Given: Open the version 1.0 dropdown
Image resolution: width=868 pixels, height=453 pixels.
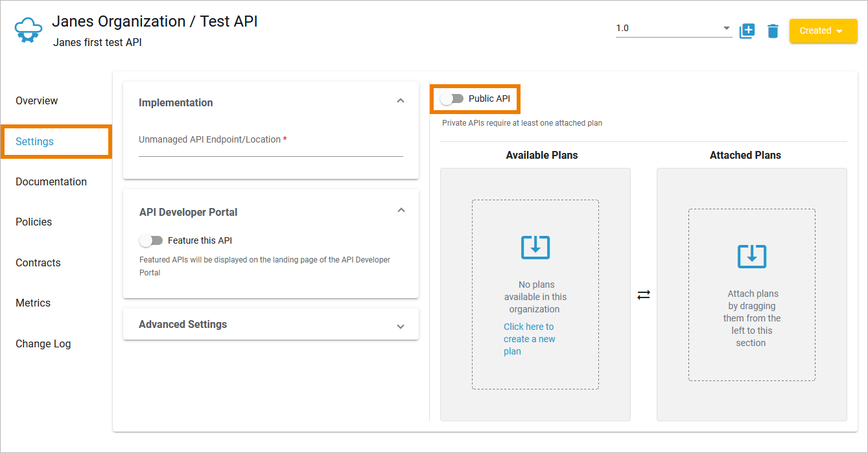Looking at the screenshot, I should (673, 29).
